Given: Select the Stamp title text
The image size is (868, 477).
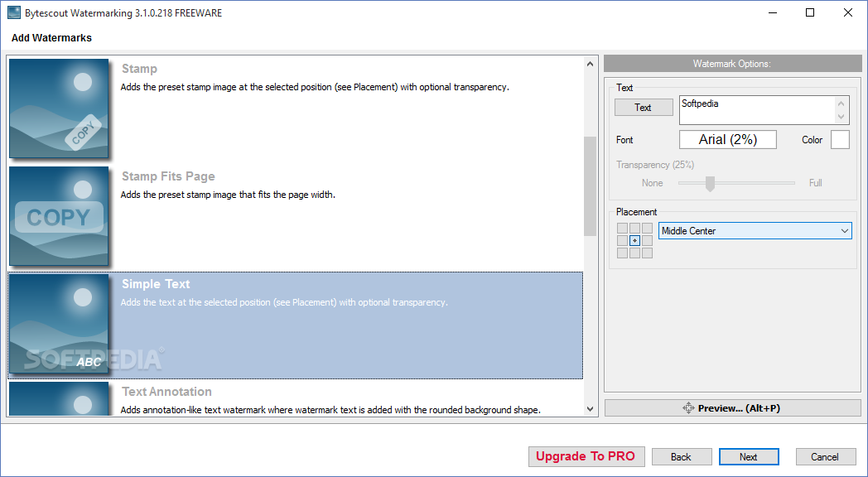Looking at the screenshot, I should (139, 69).
